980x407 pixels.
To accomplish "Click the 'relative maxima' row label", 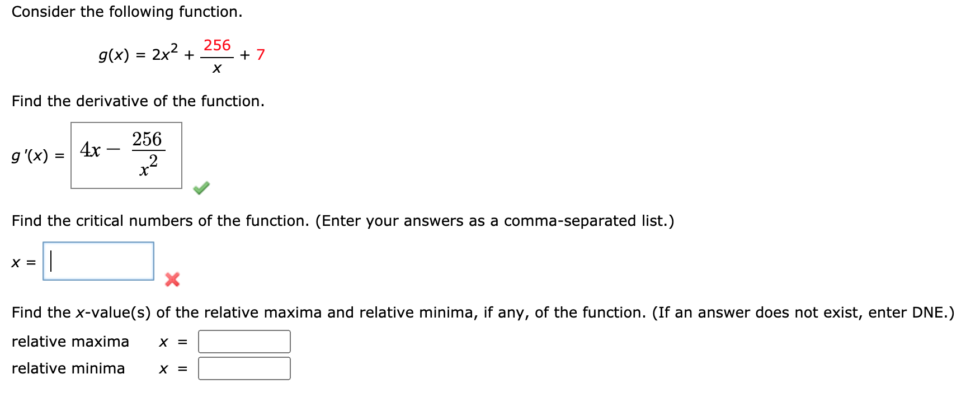I will (72, 340).
